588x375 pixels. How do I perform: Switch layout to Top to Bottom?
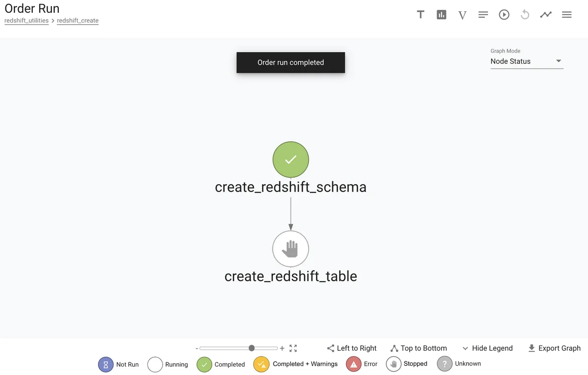pyautogui.click(x=418, y=349)
